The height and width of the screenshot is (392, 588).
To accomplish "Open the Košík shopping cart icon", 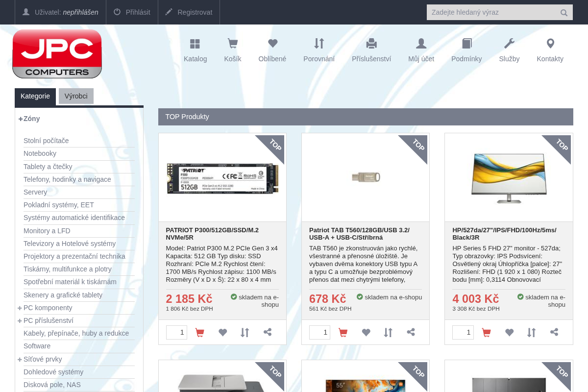I will click(x=233, y=44).
